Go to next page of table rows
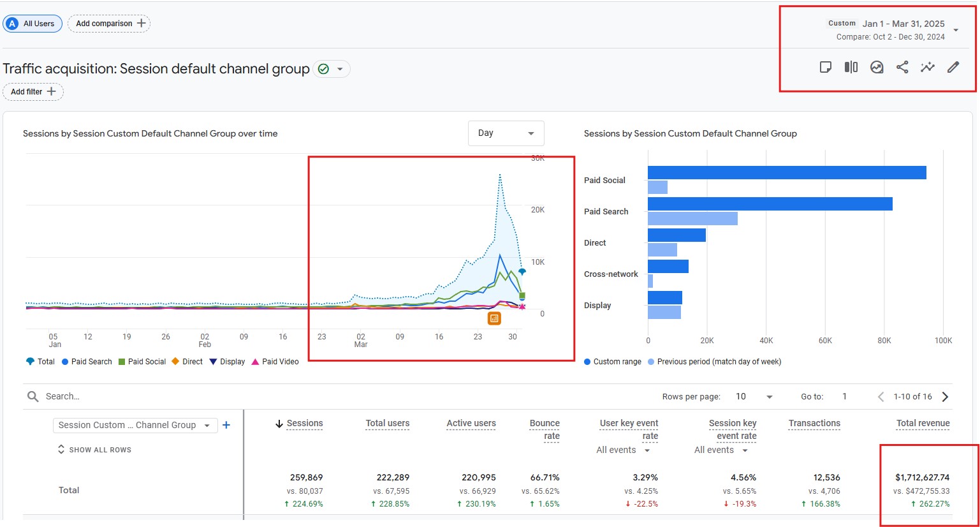 pyautogui.click(x=946, y=397)
